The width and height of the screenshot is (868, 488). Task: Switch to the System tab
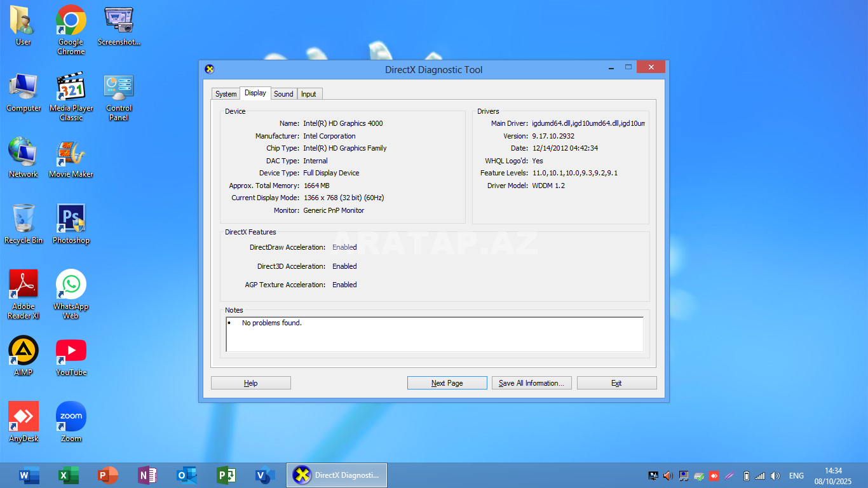coord(226,94)
